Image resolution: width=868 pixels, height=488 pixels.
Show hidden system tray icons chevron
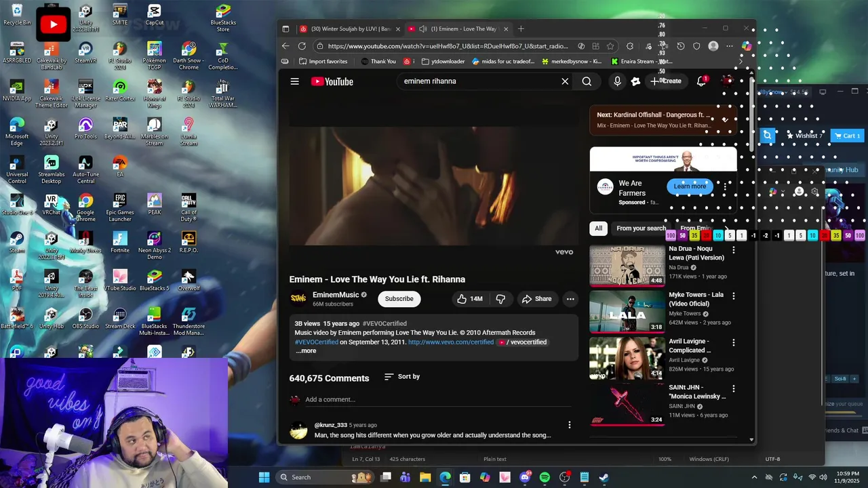point(754,477)
